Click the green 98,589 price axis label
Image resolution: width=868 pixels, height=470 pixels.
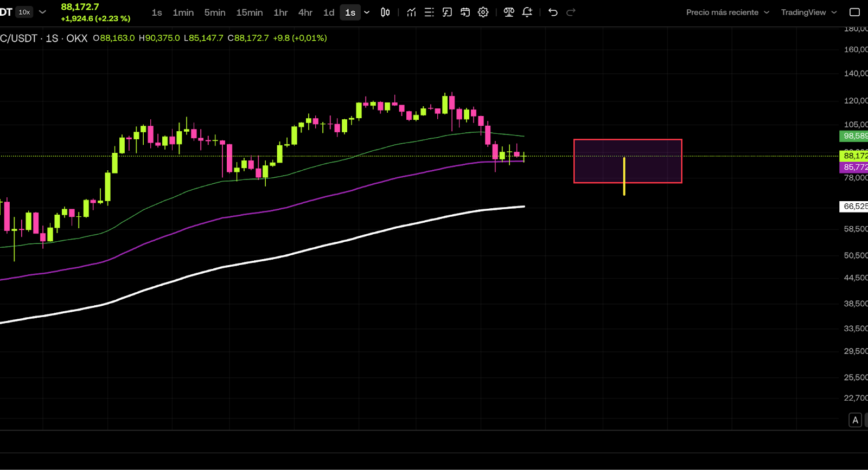click(854, 136)
